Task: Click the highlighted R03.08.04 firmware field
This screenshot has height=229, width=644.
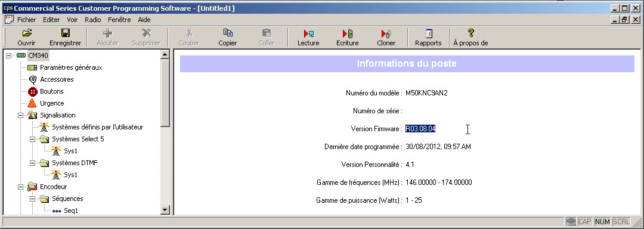Action: [420, 129]
